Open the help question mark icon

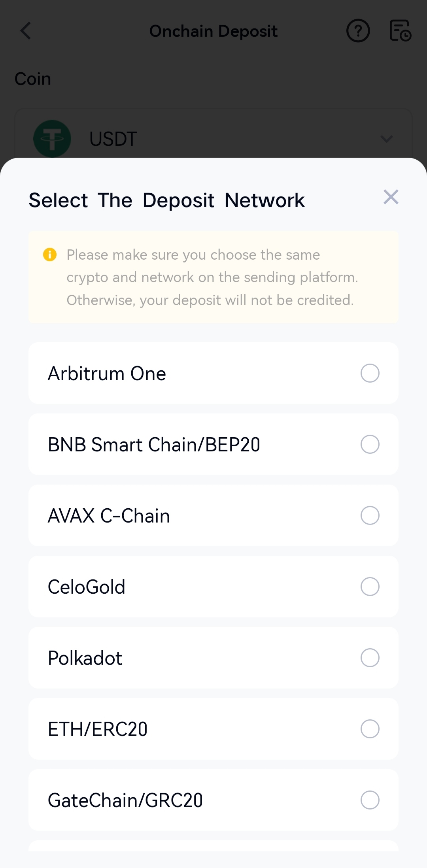[358, 31]
